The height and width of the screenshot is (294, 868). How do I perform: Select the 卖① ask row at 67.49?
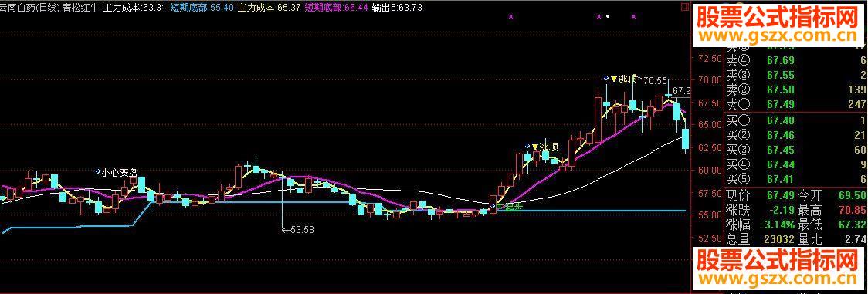[x=796, y=105]
